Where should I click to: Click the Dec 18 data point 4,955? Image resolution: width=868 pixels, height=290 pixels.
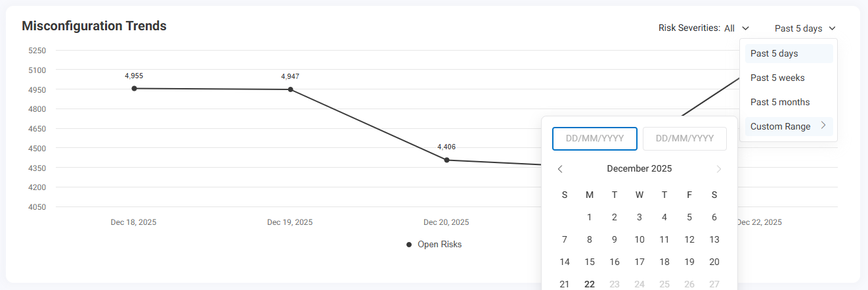[134, 88]
